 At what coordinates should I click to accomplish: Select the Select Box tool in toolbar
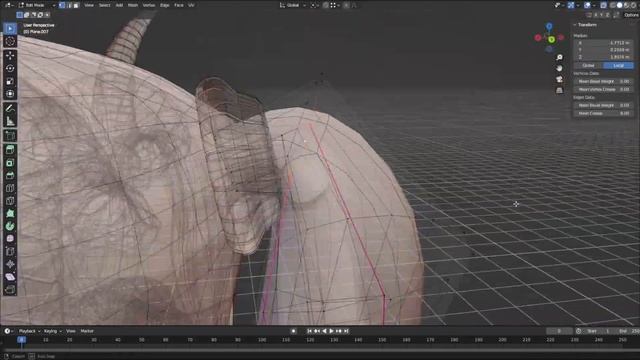coord(10,29)
